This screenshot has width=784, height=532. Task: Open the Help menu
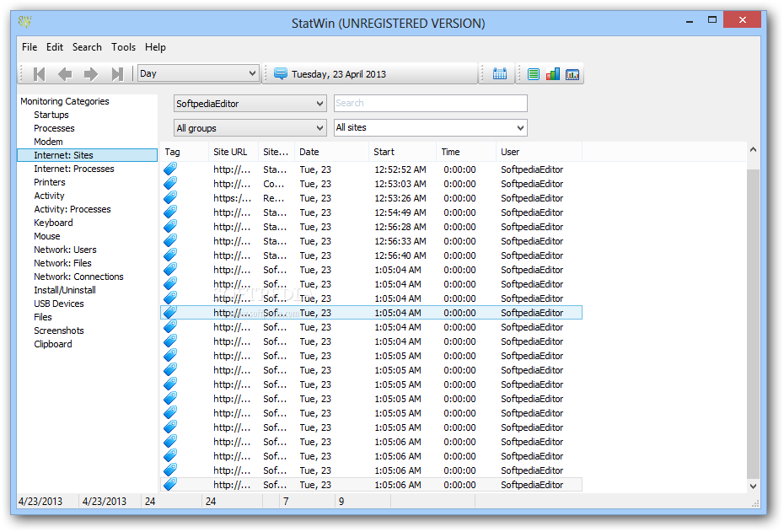click(155, 47)
